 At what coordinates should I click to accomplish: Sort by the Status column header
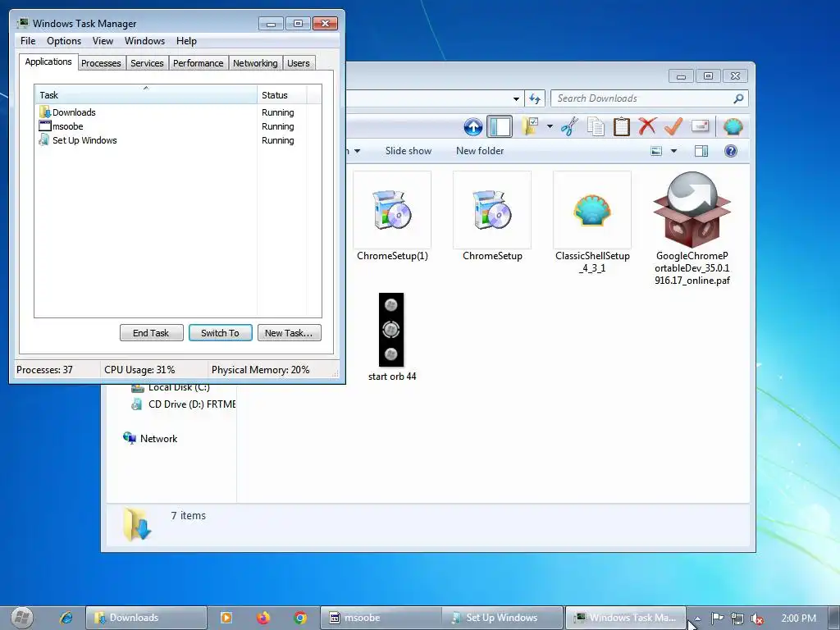pyautogui.click(x=282, y=95)
